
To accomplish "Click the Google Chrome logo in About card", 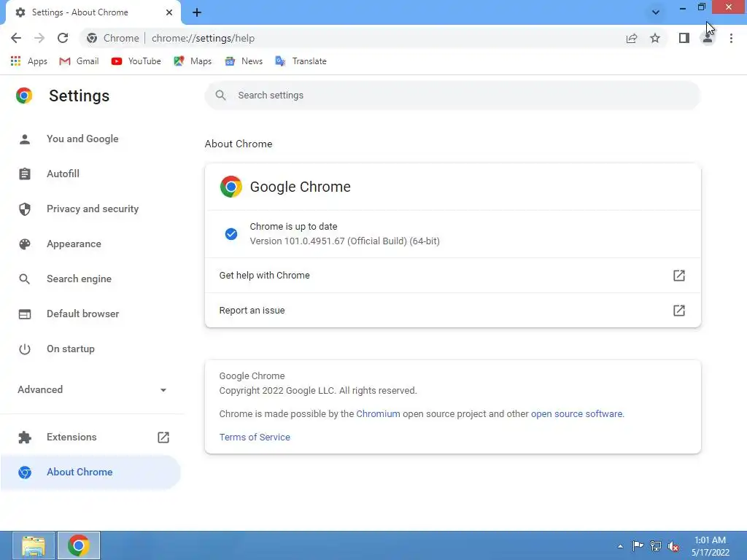I will click(231, 187).
